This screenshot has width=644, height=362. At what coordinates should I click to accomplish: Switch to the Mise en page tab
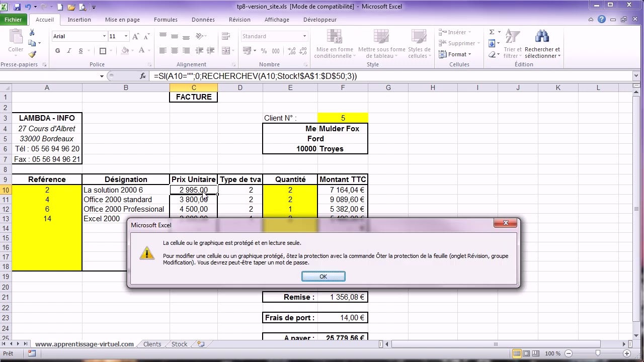(122, 20)
